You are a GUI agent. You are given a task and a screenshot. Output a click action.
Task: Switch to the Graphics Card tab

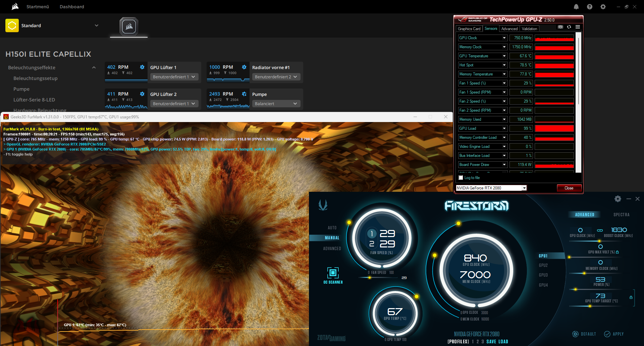[x=469, y=28]
